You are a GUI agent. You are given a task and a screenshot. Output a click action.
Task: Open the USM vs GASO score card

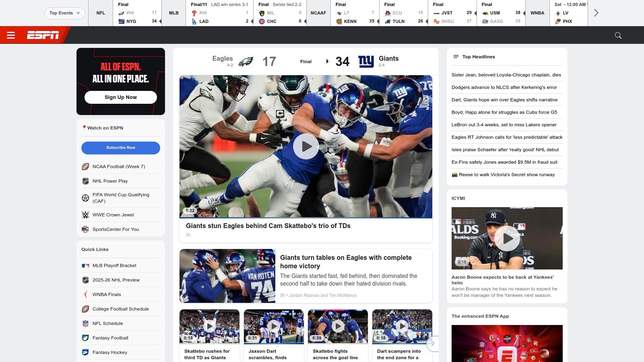point(501,13)
